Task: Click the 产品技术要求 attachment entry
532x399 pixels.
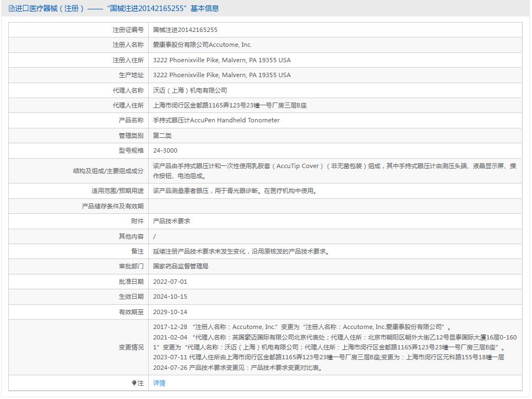Action: point(171,221)
